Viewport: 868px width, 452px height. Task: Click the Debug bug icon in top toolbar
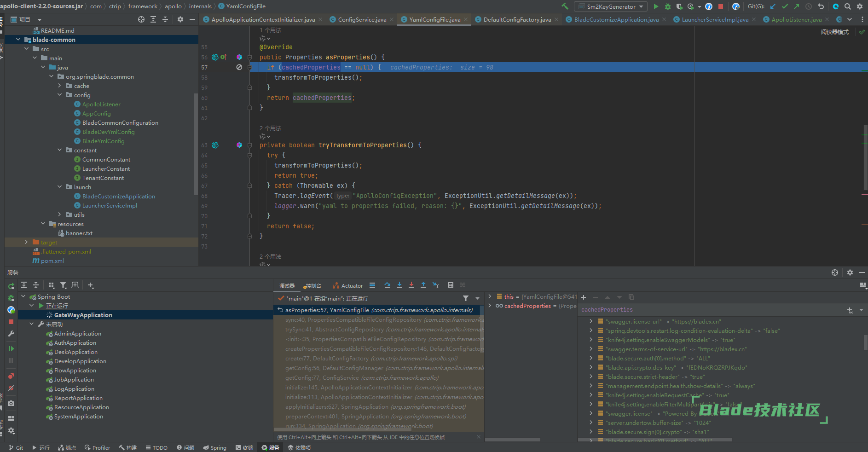668,6
